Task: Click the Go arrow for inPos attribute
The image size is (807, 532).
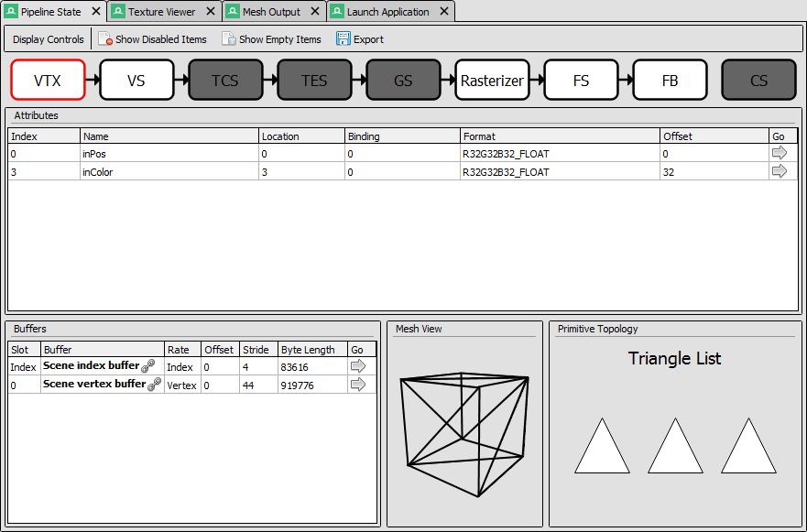Action: coord(780,153)
